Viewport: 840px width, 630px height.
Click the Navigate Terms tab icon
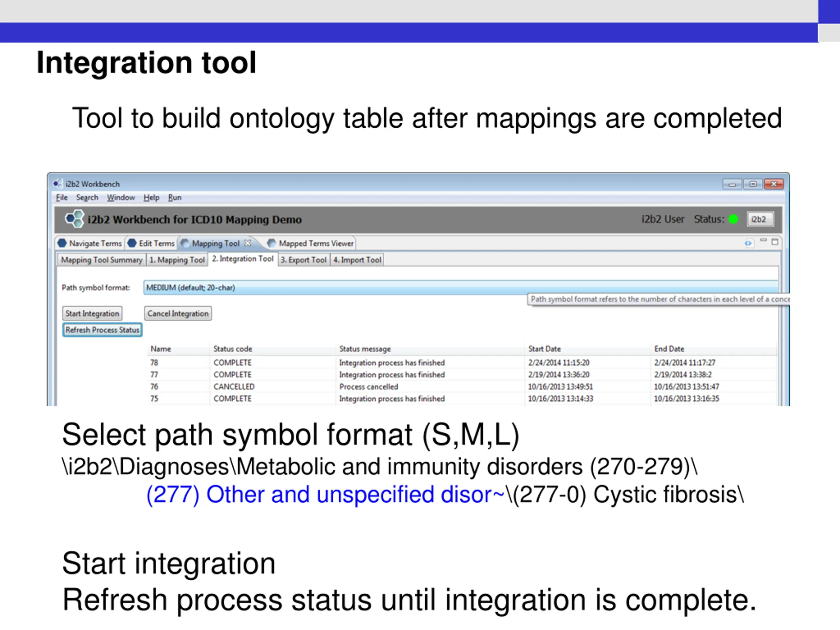click(62, 243)
